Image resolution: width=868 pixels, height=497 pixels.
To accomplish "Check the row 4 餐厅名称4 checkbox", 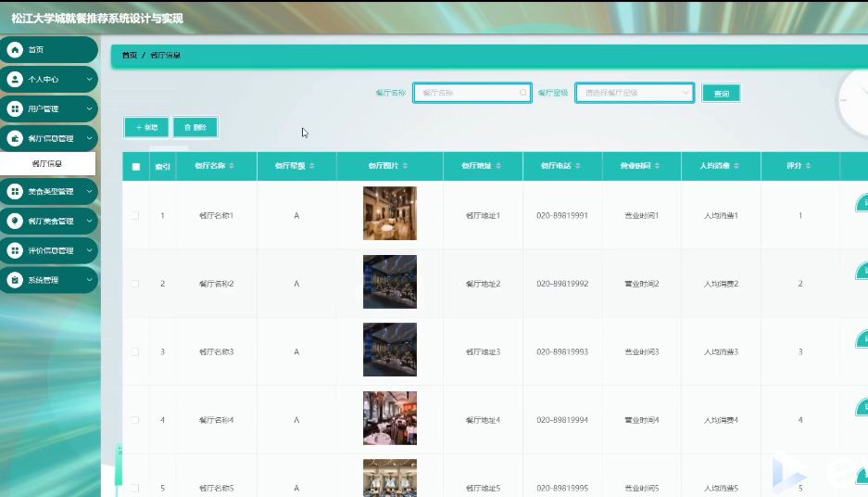I will [135, 420].
